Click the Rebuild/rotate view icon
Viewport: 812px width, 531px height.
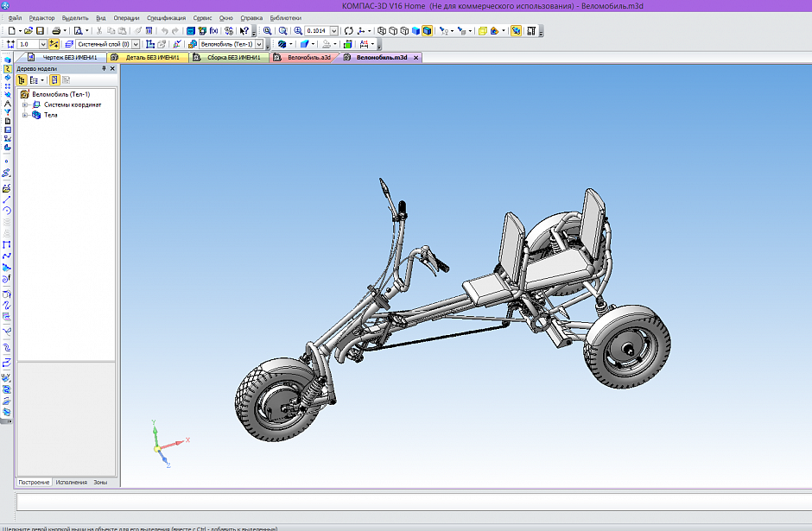click(348, 31)
